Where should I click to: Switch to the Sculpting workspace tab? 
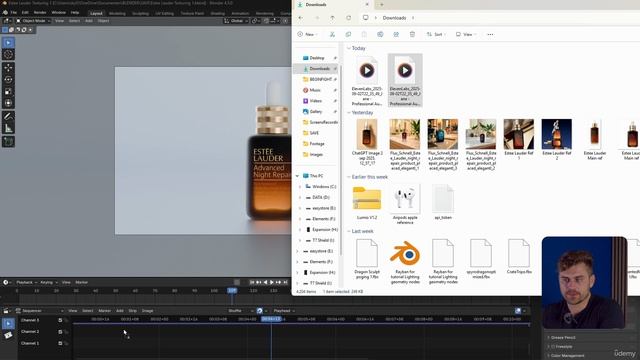tap(140, 13)
